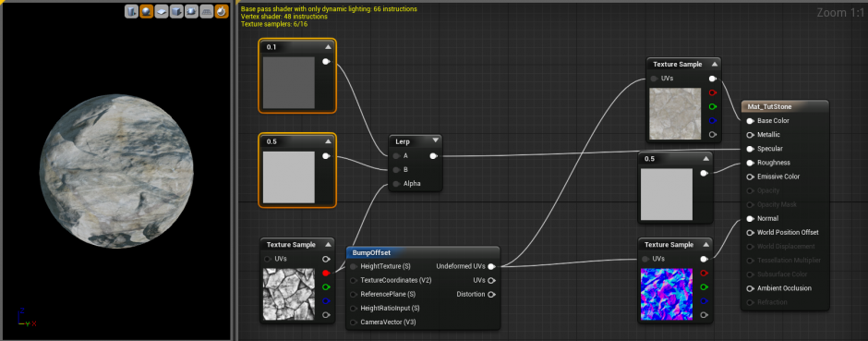The image size is (868, 341).
Task: Select gray swatch of 0.5 Roughness constant
Action: (x=667, y=194)
